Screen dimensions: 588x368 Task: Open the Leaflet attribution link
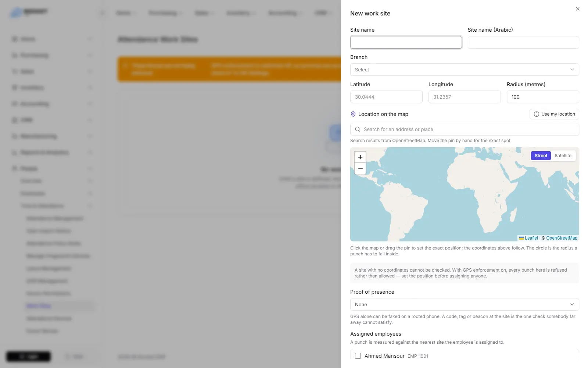coord(531,238)
